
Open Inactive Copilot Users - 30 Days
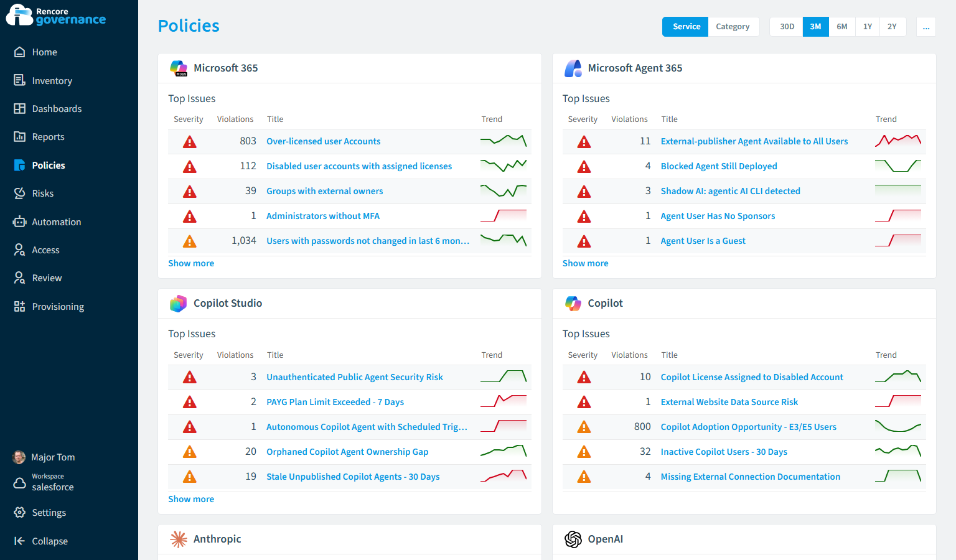pos(724,452)
